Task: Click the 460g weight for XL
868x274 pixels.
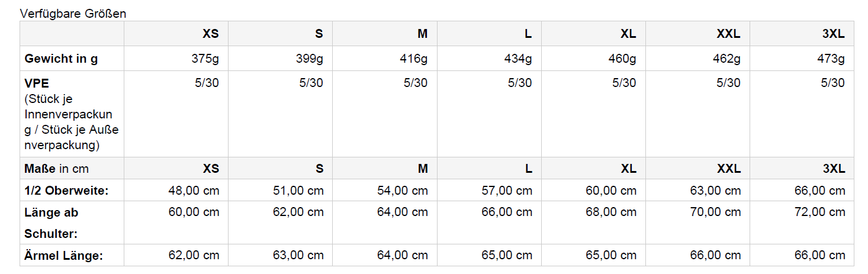Action: [622, 59]
